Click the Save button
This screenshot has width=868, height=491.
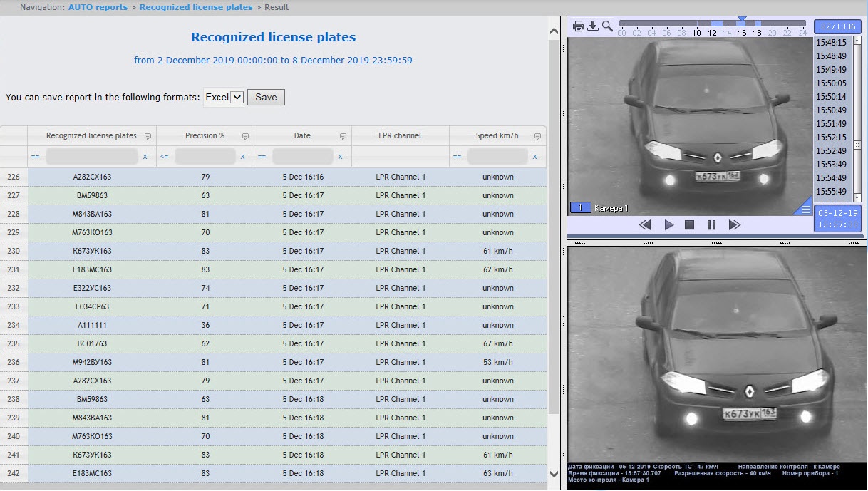(x=266, y=97)
